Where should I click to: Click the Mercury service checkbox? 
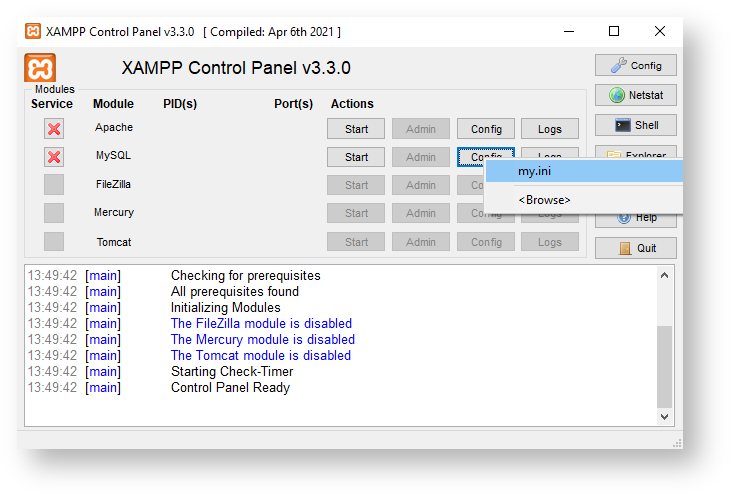click(x=54, y=213)
